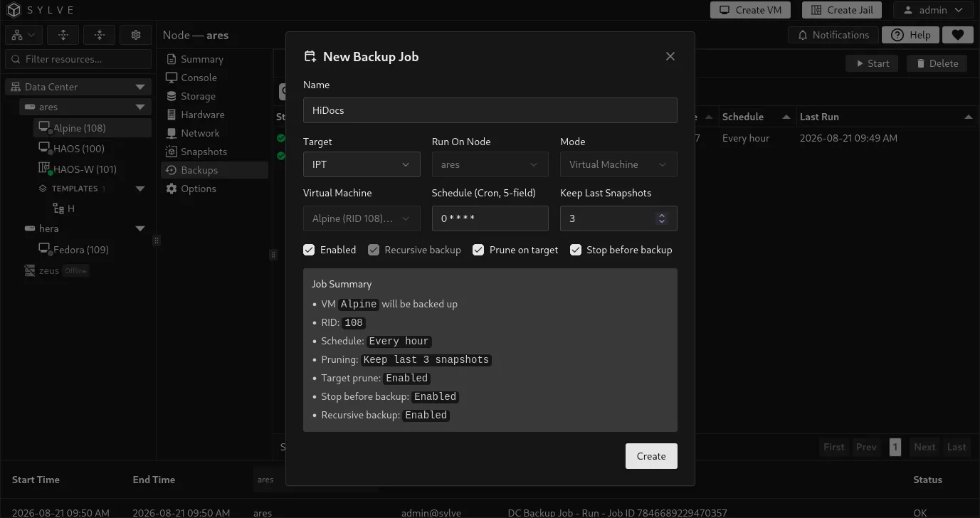Open the tree view mode selector

(24, 35)
